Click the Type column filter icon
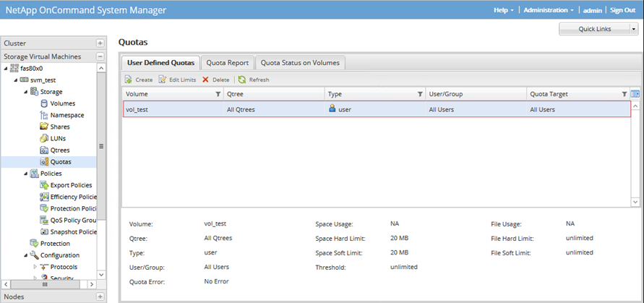644x303 pixels. [x=420, y=94]
